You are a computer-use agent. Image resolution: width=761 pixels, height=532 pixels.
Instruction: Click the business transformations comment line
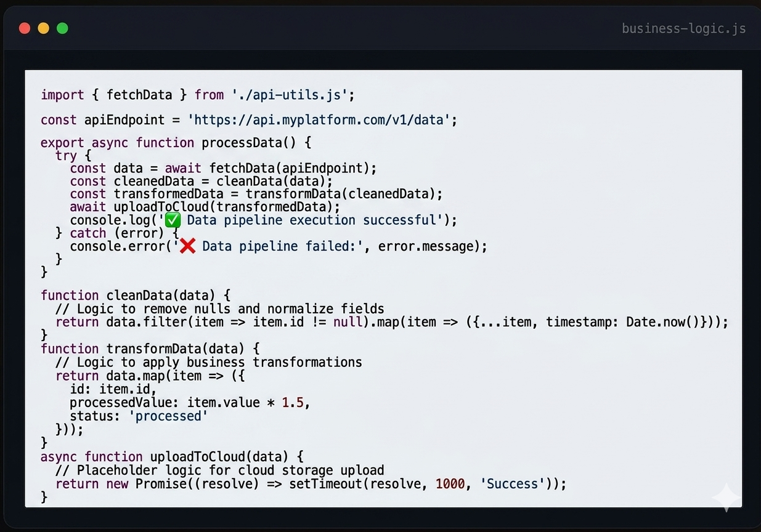208,362
